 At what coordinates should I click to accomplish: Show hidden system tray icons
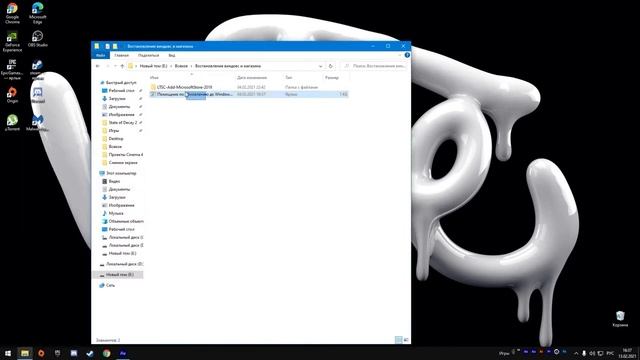tap(576, 353)
